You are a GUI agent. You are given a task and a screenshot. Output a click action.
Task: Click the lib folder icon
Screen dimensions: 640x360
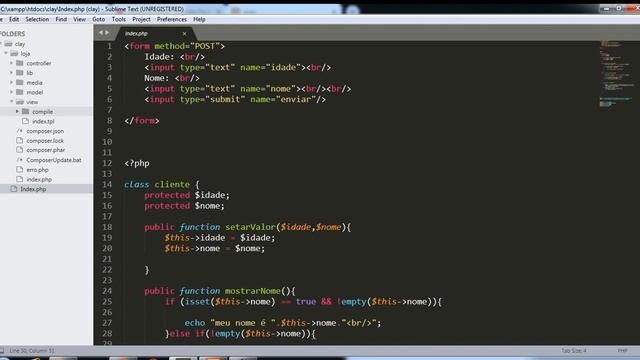coord(20,73)
